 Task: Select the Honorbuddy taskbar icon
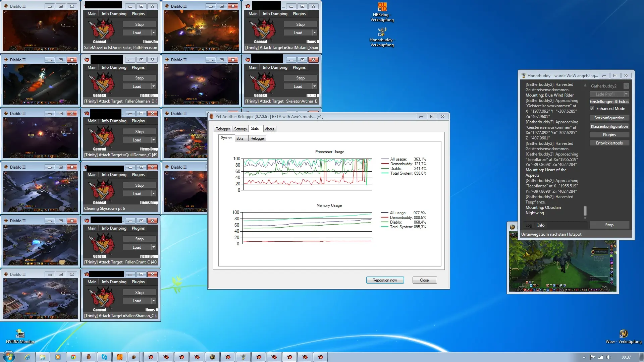(x=243, y=357)
